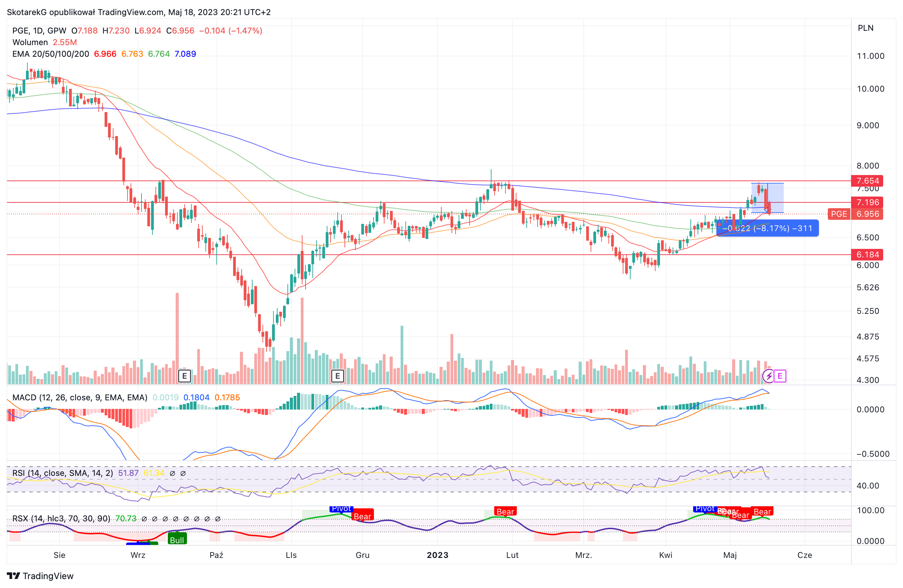Click the earnings E marker near late November
This screenshot has height=588, width=903.
pyautogui.click(x=337, y=376)
